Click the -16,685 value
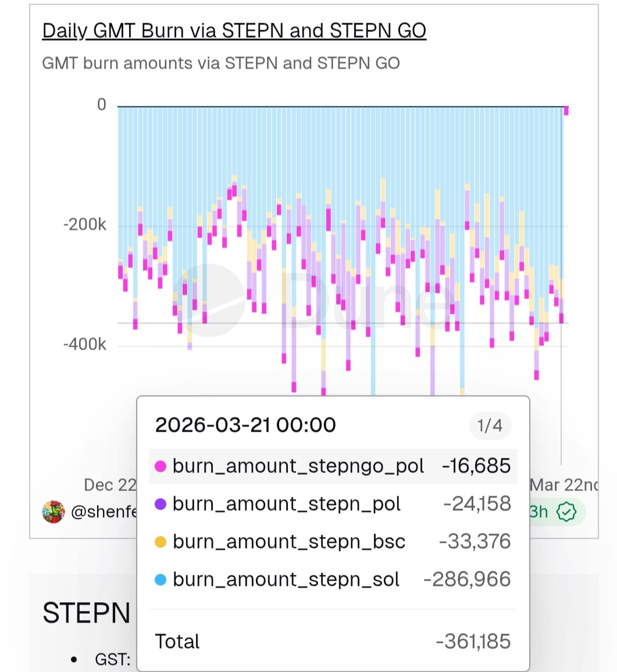This screenshot has width=617, height=672. click(x=476, y=466)
